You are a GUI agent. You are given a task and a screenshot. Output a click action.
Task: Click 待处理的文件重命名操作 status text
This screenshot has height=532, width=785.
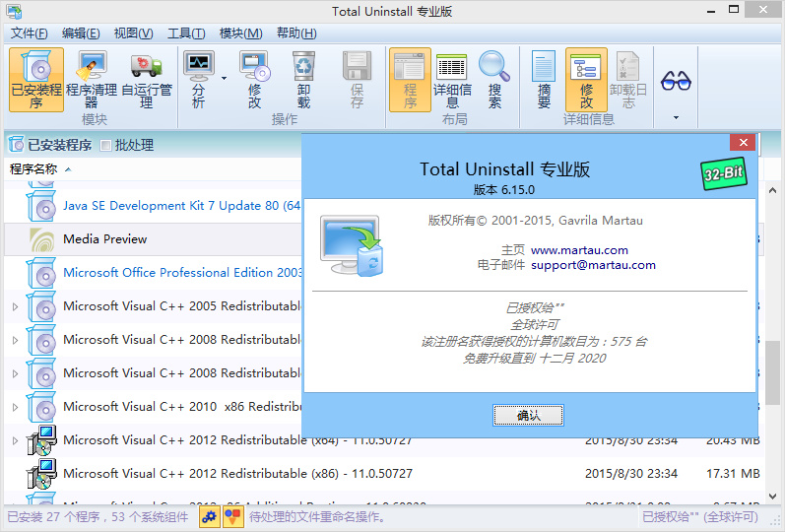click(317, 516)
